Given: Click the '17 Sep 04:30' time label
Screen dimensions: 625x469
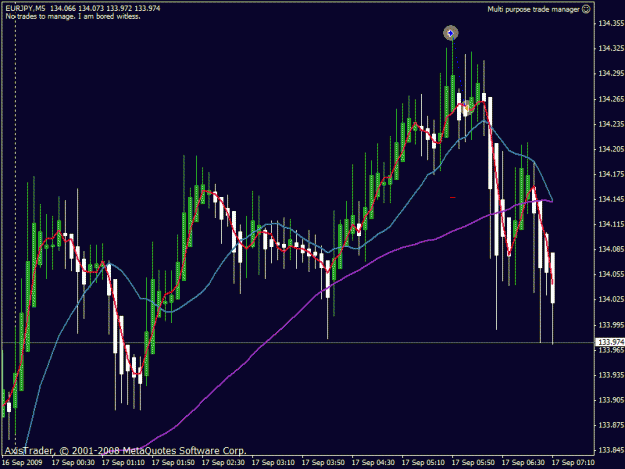Looking at the screenshot, I should pos(373,463).
